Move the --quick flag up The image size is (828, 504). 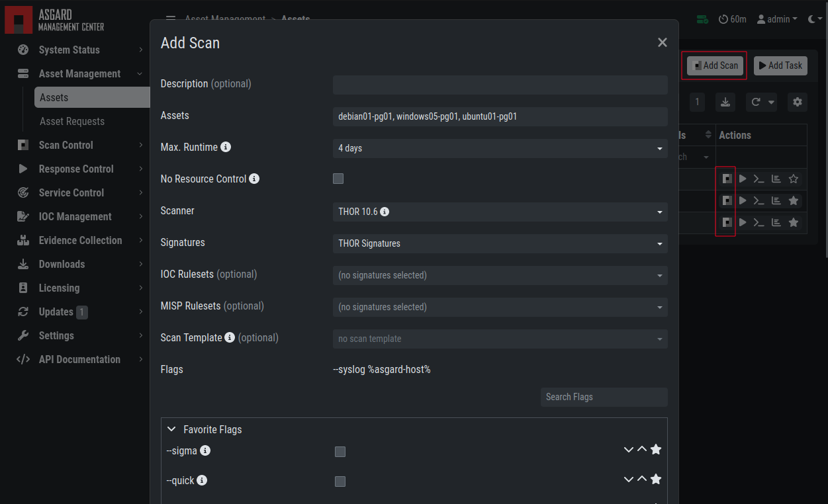pyautogui.click(x=641, y=480)
